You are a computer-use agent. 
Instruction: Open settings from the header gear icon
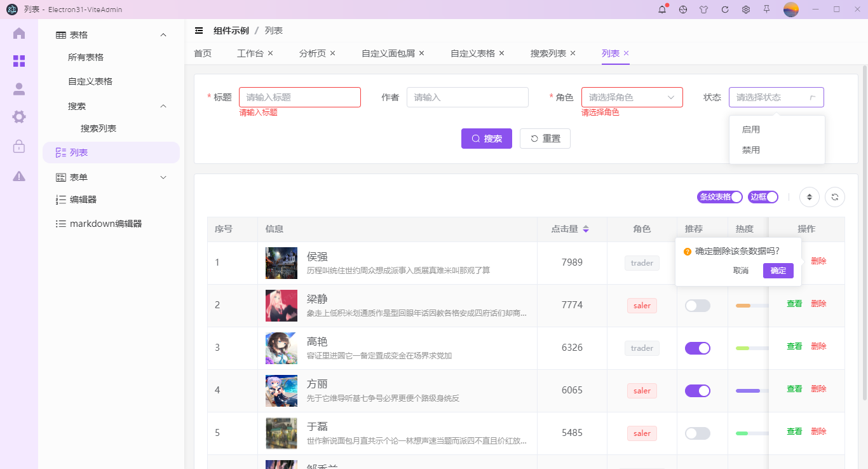745,10
